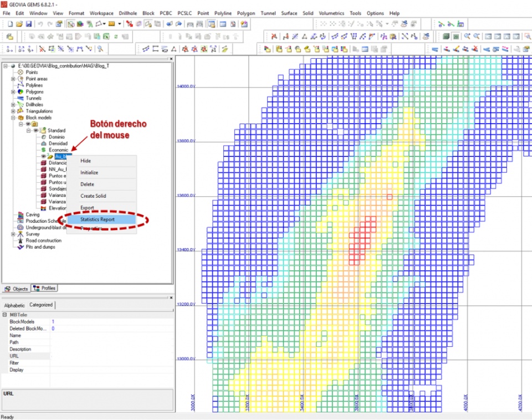Select the Dominio attribute row
The width and height of the screenshot is (532, 420).
[57, 137]
